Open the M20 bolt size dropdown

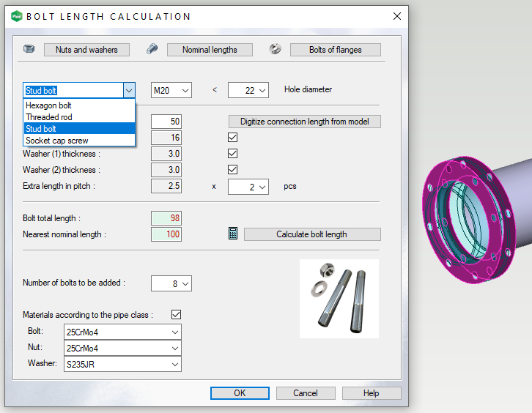tap(171, 90)
